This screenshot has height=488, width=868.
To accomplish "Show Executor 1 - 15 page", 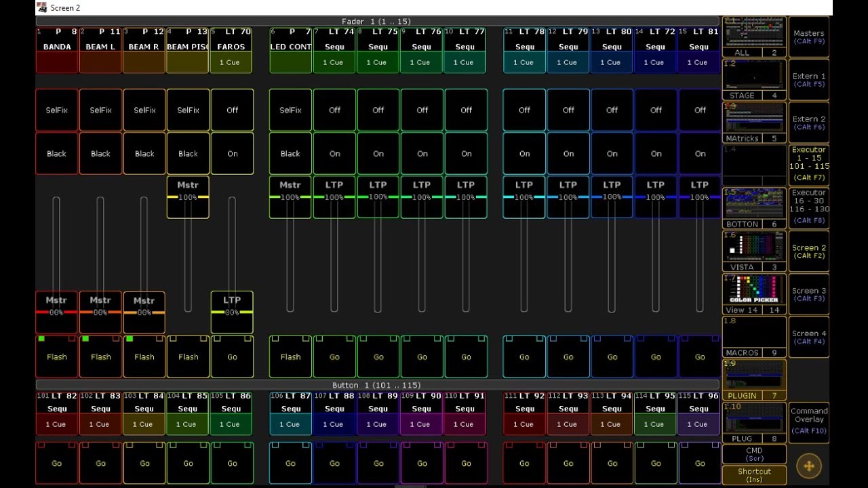I will pyautogui.click(x=809, y=165).
